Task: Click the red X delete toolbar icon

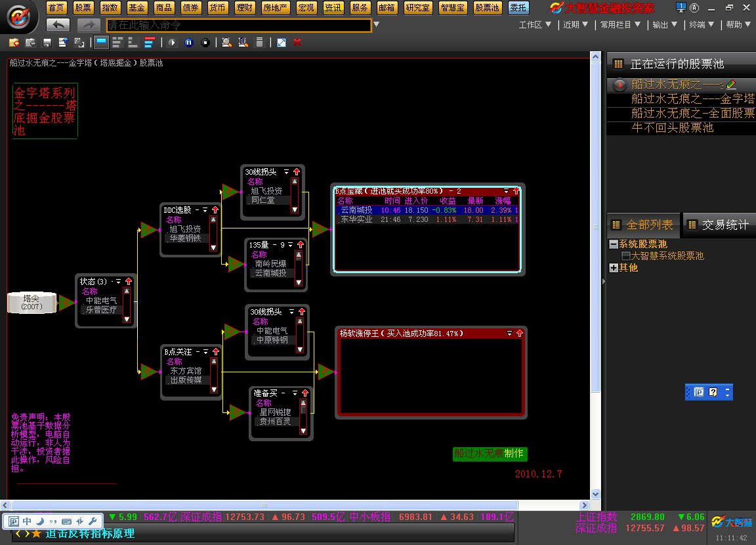Action: point(297,43)
